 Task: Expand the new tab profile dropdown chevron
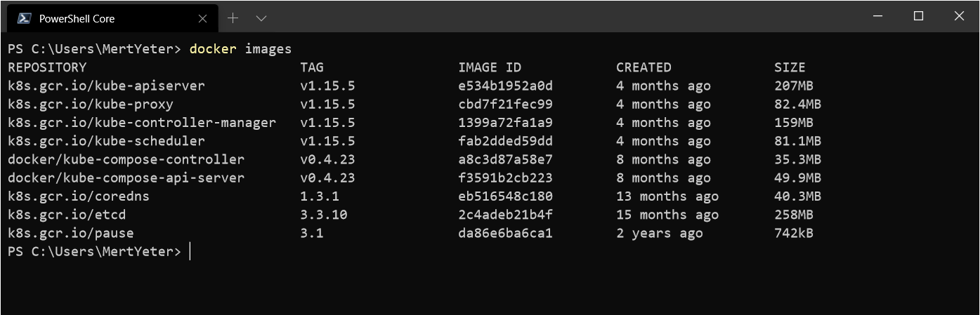261,18
